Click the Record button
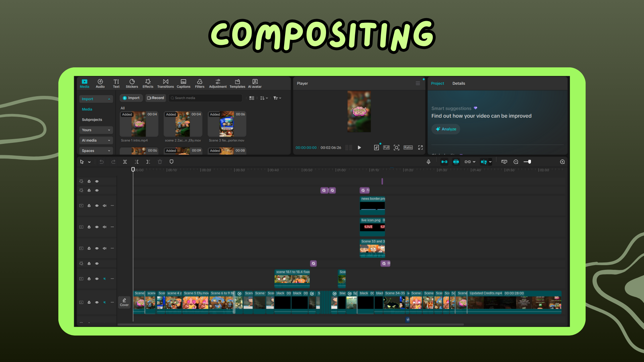The image size is (644, 362). [156, 98]
